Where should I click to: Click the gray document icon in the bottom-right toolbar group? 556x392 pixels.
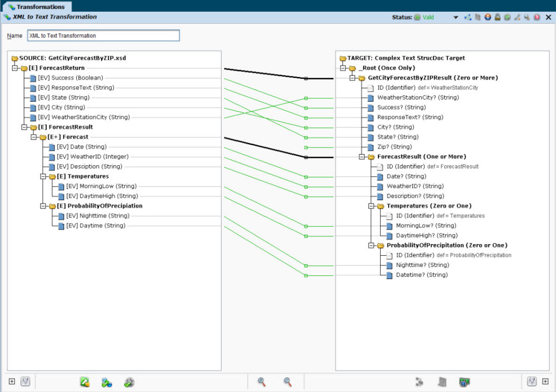[x=441, y=382]
